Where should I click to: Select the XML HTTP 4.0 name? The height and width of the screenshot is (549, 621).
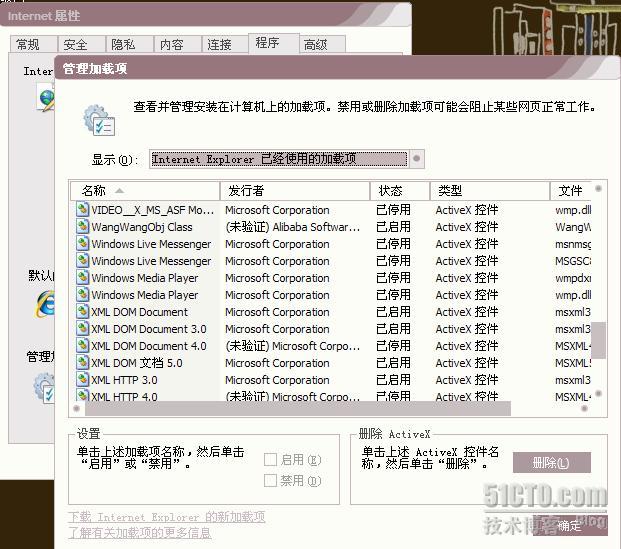(124, 396)
